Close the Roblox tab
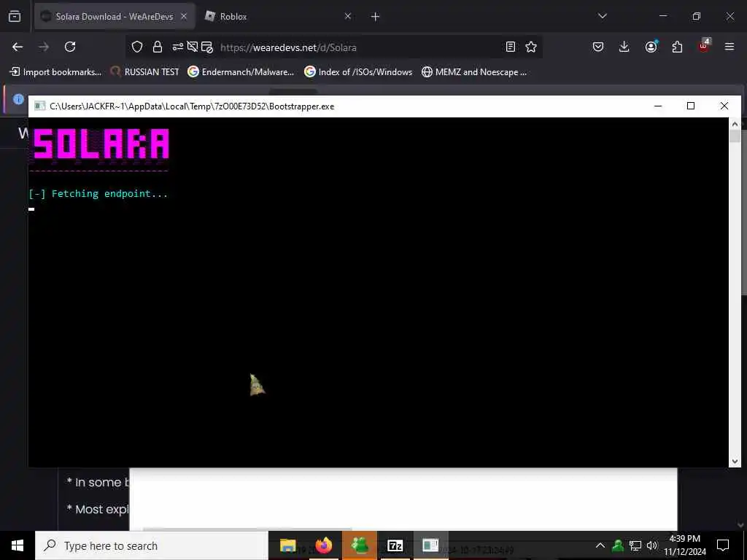This screenshot has height=560, width=747. 348,16
